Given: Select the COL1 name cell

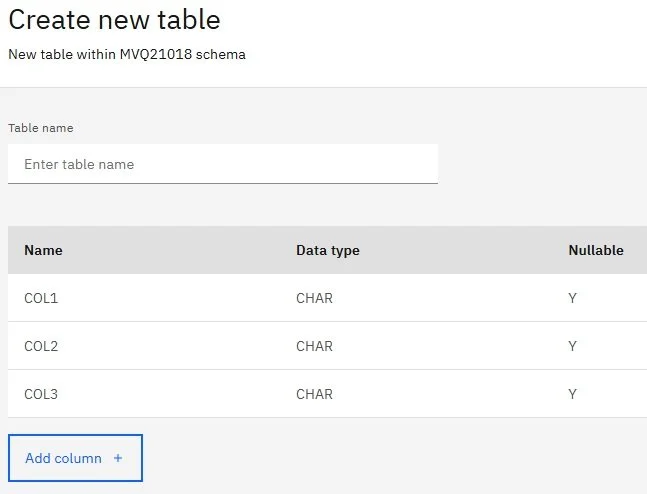Looking at the screenshot, I should [42, 298].
